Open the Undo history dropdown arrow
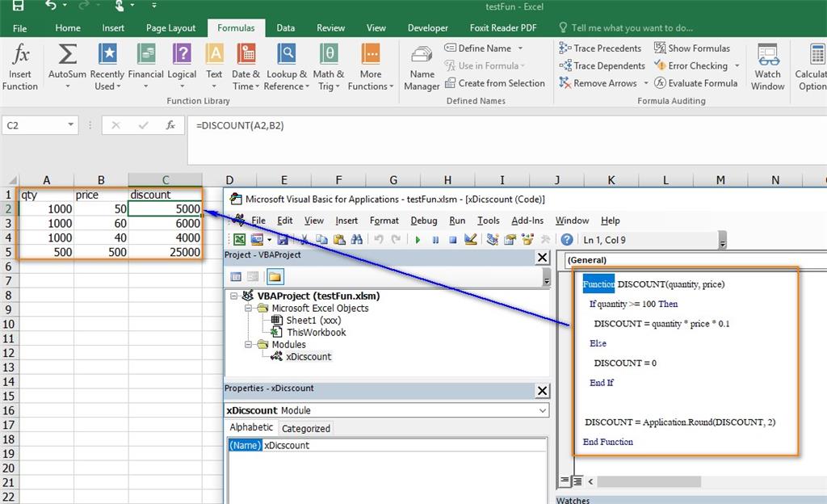 (65, 6)
